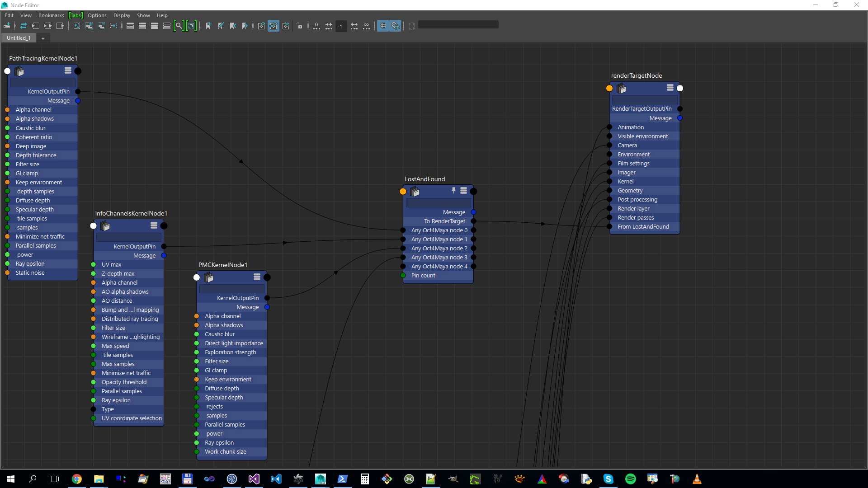The height and width of the screenshot is (488, 868).
Task: Expand renderTargetNode view mode lines icon
Action: coord(670,87)
